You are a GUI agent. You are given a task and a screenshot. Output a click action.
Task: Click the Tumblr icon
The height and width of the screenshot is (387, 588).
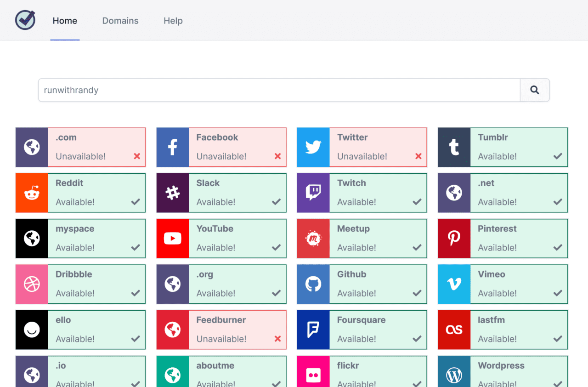tap(454, 147)
